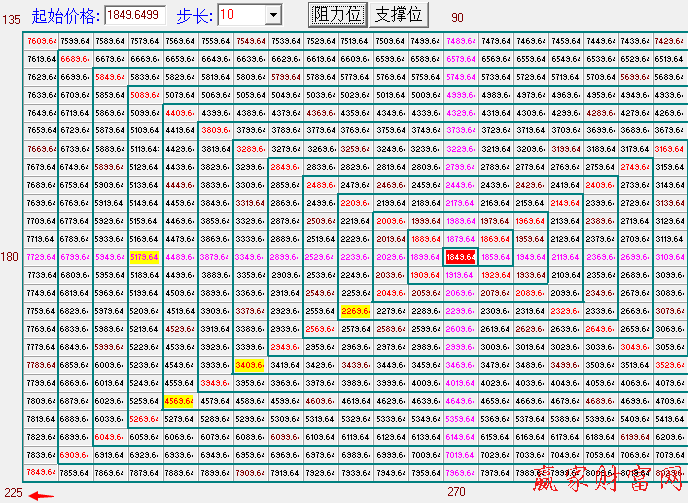688x503 pixels.
Task: Select the yellow highlighted cell 4569.64
Action: click(180, 401)
